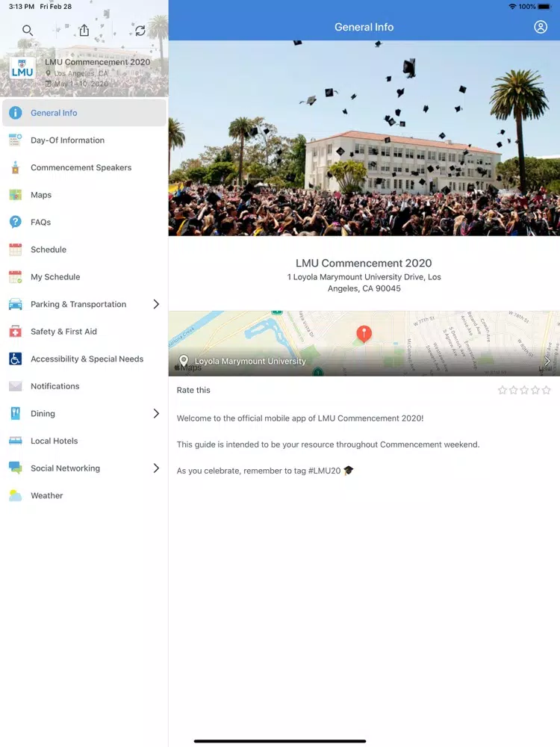Image resolution: width=560 pixels, height=747 pixels.
Task: Open the Schedule menu label
Action: click(49, 249)
